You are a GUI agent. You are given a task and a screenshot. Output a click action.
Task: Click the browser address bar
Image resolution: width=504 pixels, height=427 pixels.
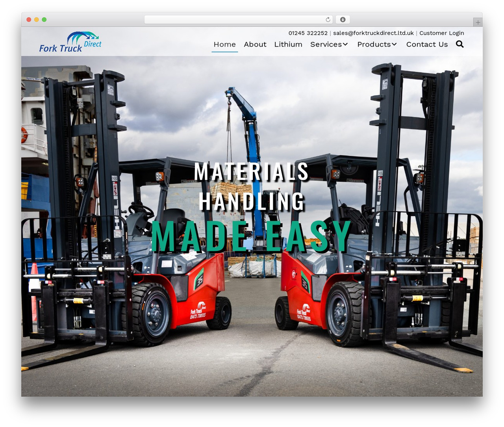pyautogui.click(x=238, y=20)
